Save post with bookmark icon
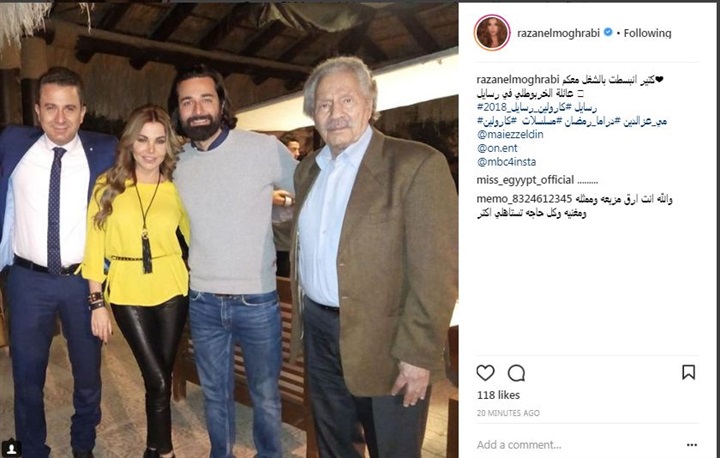This screenshot has height=458, width=720. tap(688, 372)
